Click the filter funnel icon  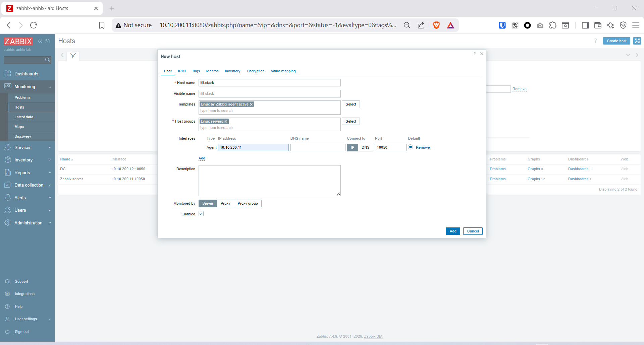pyautogui.click(x=73, y=55)
